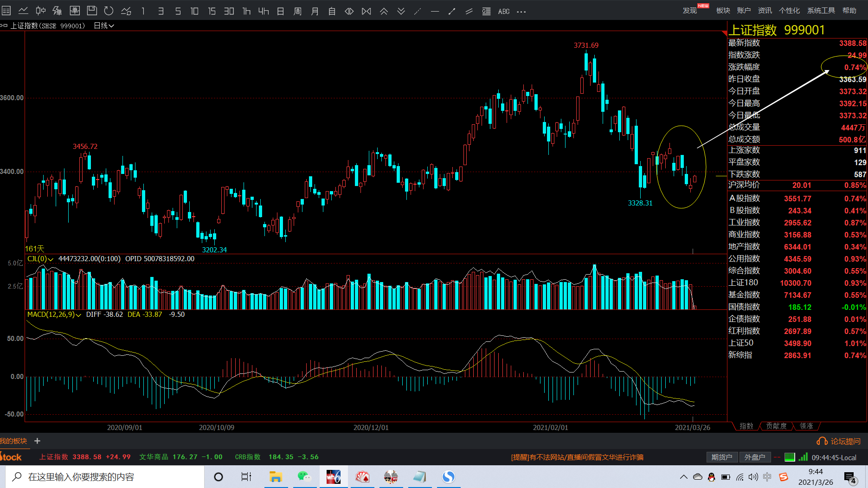Switch to 3-minute period
The height and width of the screenshot is (488, 868).
161,11
